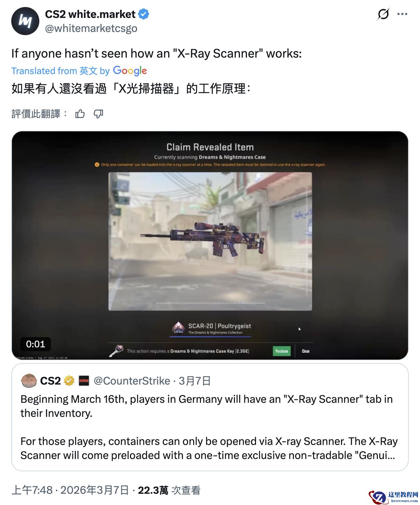Click CS2 white.market display name
Viewport: 420px width, 505px height.
pyautogui.click(x=90, y=14)
